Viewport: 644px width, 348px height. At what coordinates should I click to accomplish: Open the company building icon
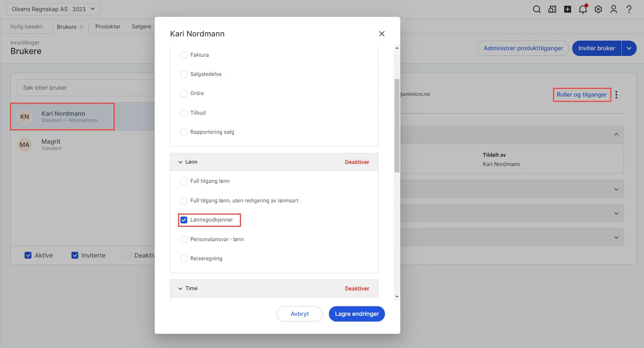(x=552, y=9)
